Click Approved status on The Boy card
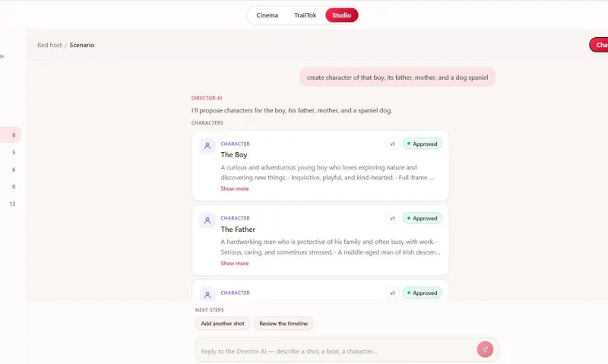Screen dimensions: 608x364 [x=423, y=144]
